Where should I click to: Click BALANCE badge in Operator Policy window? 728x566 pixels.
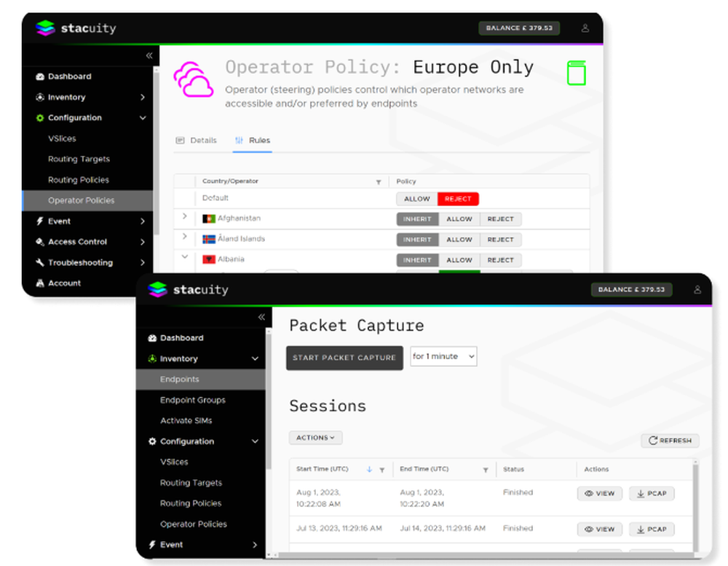(519, 28)
